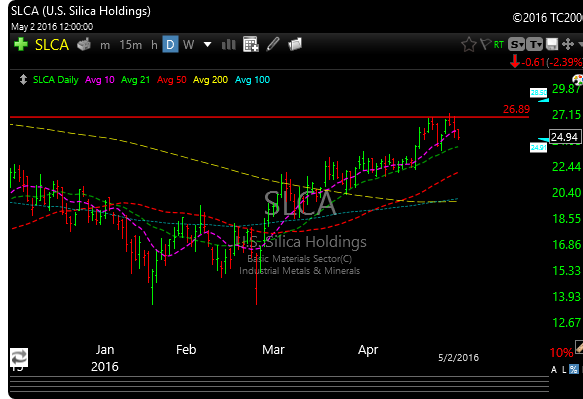The height and width of the screenshot is (399, 583).
Task: Open the T dropdown button
Action: tap(535, 45)
